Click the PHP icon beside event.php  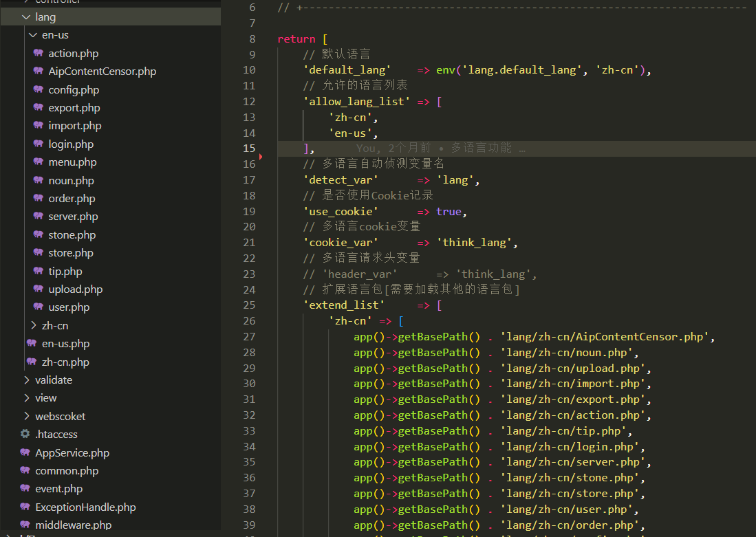point(25,488)
